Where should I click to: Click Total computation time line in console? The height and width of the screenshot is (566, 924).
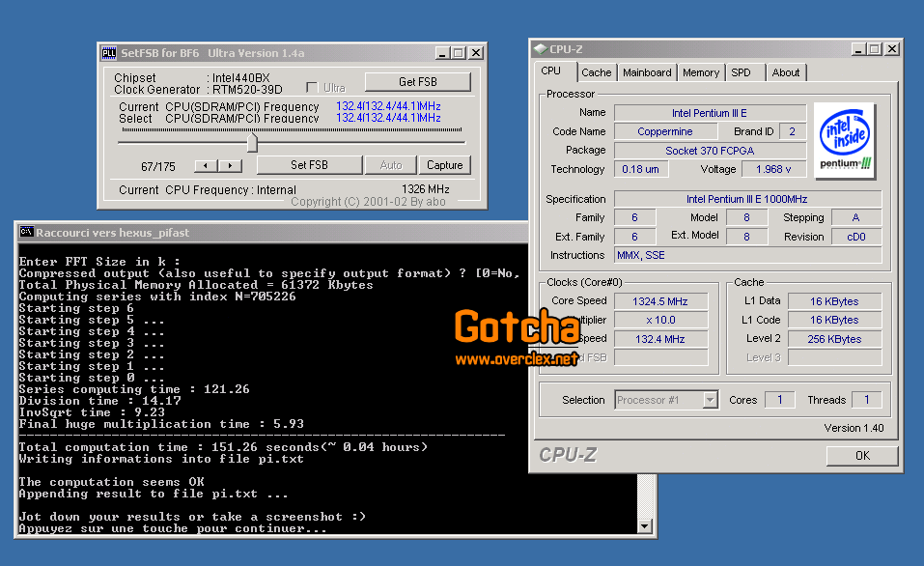point(223,447)
